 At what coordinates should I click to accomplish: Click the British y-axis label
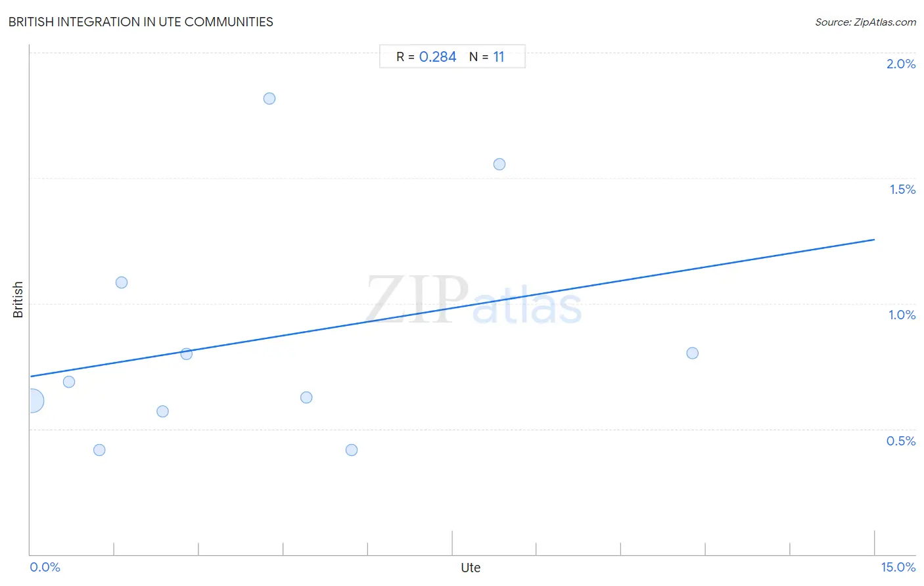click(x=18, y=300)
